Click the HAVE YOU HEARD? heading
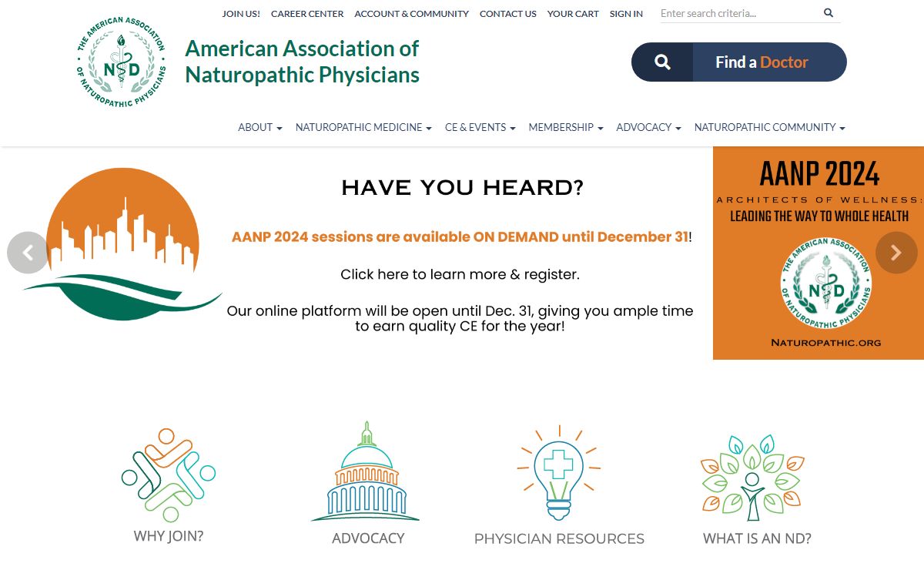The width and height of the screenshot is (924, 570). [x=462, y=187]
